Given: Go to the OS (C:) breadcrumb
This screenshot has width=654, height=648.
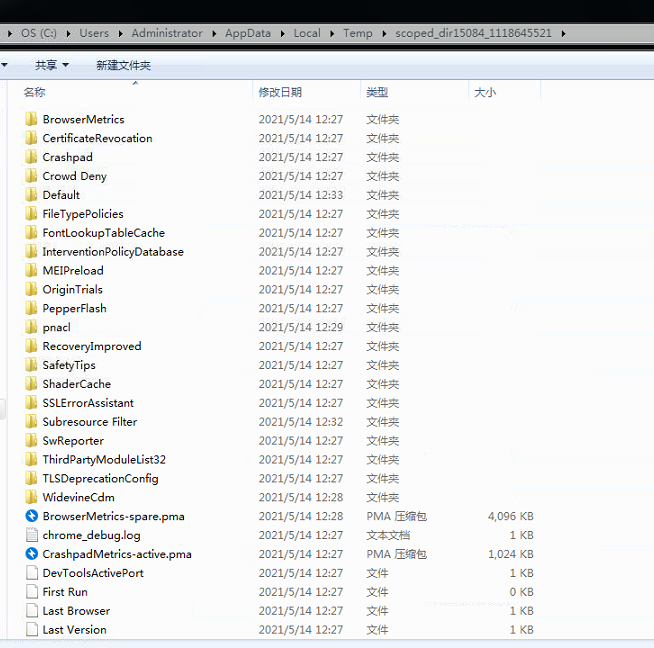Looking at the screenshot, I should 38,33.
